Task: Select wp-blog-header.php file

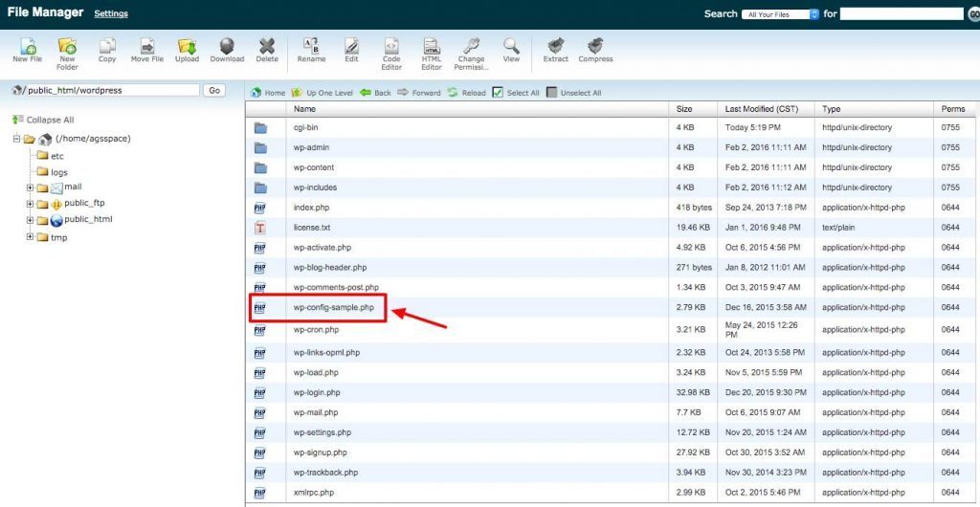Action: click(x=330, y=267)
